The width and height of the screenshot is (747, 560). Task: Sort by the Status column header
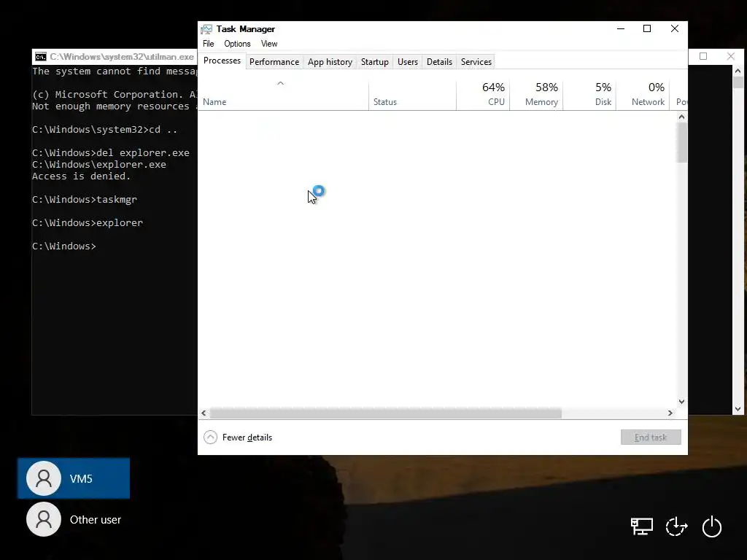tap(412, 96)
